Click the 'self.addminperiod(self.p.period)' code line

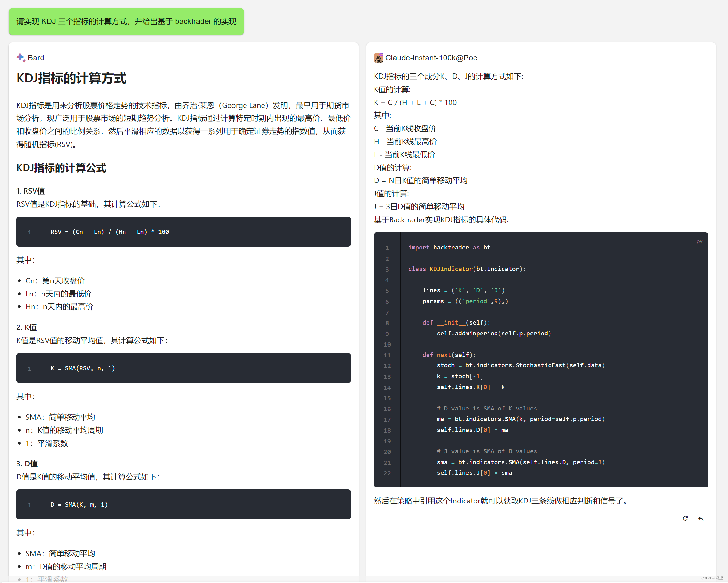[494, 334]
